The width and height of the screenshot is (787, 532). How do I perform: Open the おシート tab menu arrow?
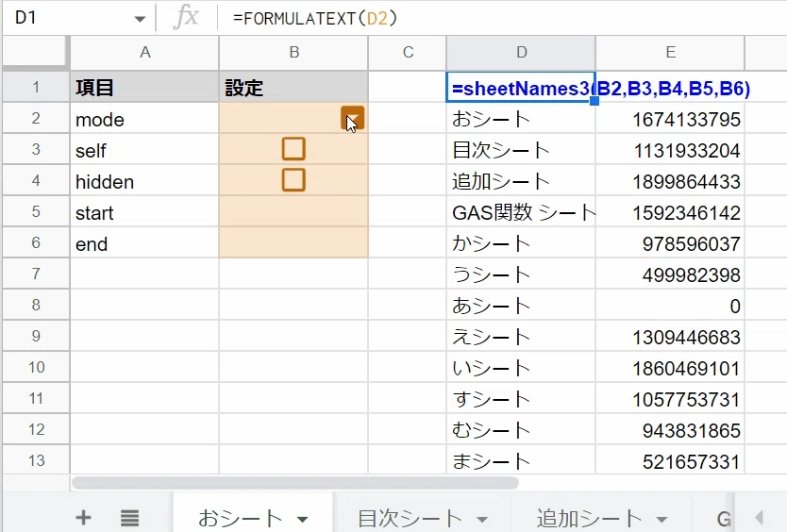[x=303, y=520]
